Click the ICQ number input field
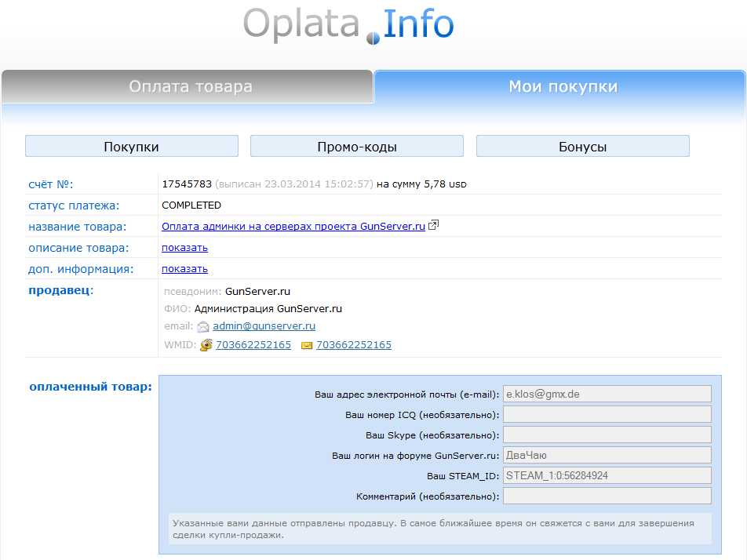Screen dimensions: 747x560 point(607,414)
